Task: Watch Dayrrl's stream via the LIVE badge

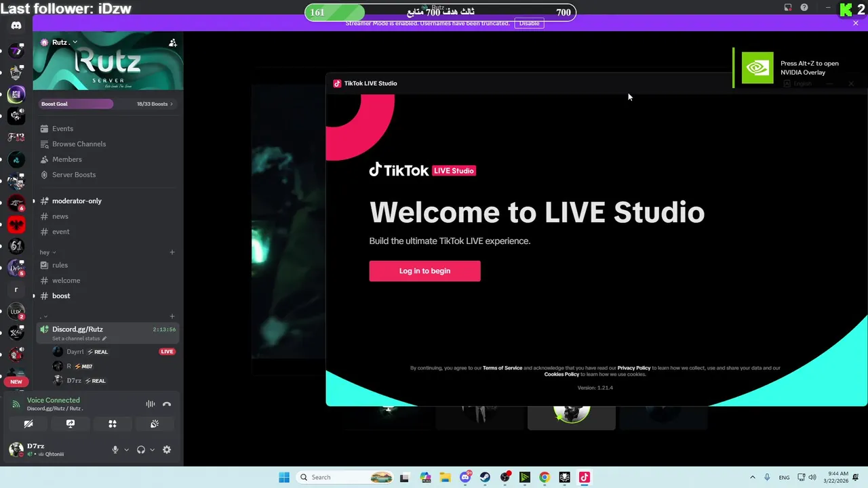Action: (x=167, y=352)
